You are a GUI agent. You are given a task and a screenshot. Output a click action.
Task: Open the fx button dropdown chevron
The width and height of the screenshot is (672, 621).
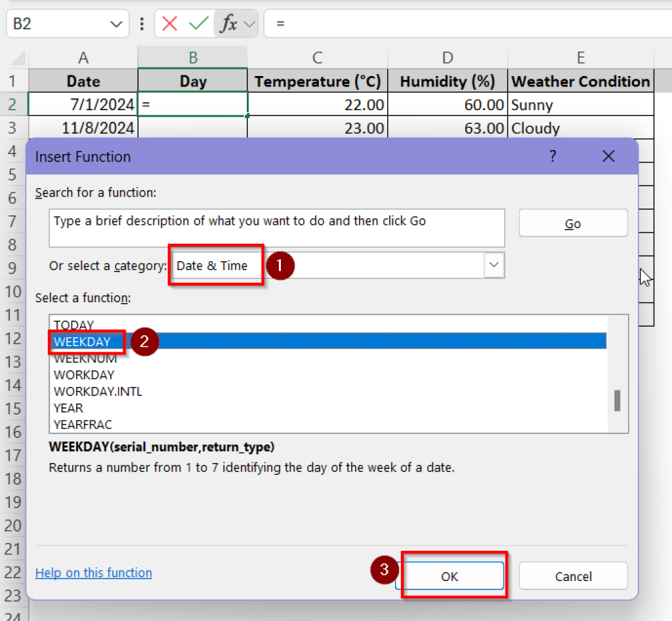coord(249,24)
